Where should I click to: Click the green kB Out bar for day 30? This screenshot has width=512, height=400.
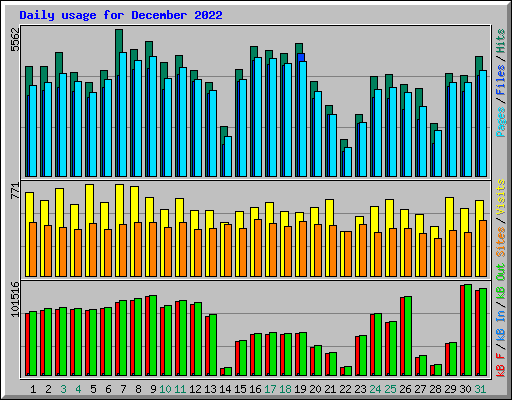click(468, 330)
